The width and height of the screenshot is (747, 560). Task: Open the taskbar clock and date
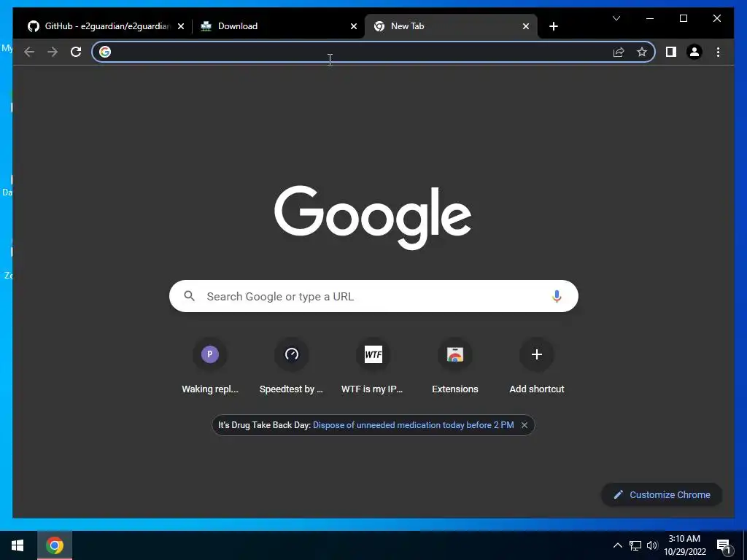coord(684,545)
